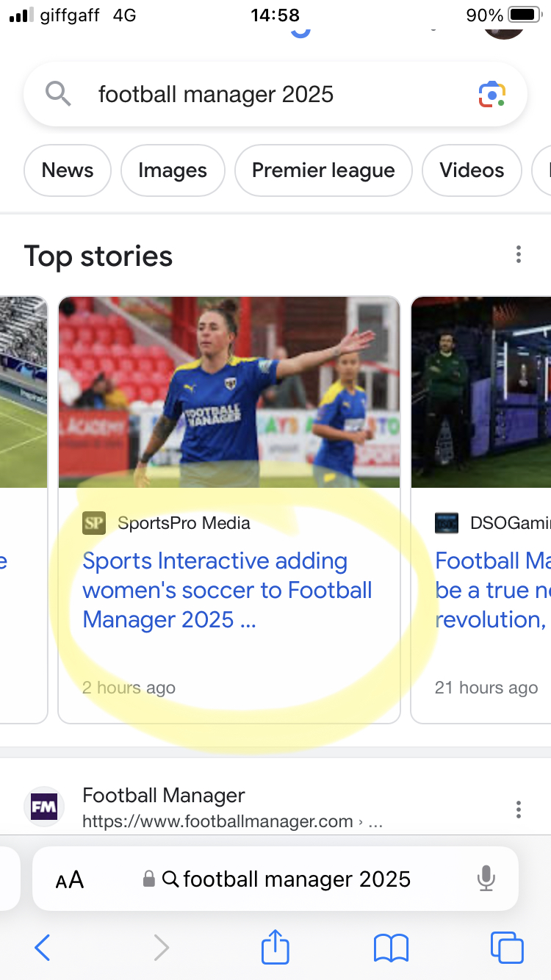The height and width of the screenshot is (980, 551).
Task: Open Football Manager result three-dot menu
Action: [x=519, y=810]
